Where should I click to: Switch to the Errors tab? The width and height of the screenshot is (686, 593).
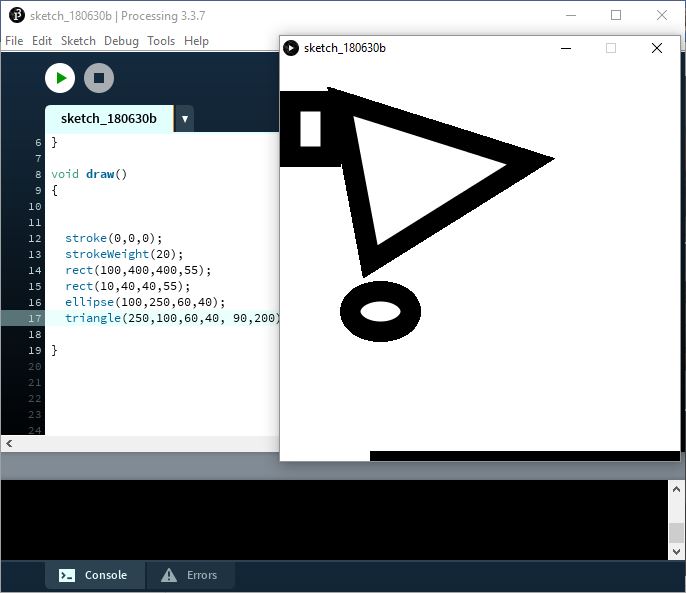point(191,575)
